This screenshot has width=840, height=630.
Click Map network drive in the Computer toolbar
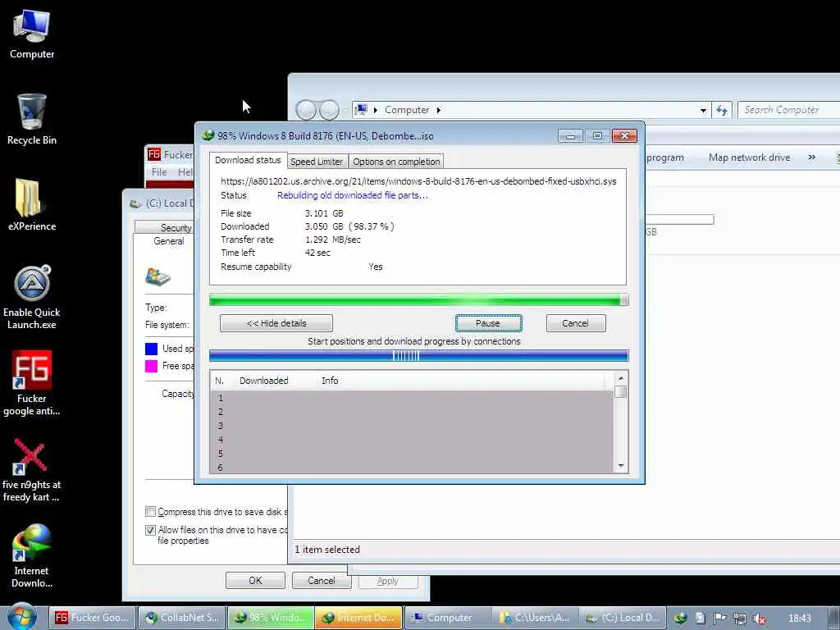(x=749, y=157)
